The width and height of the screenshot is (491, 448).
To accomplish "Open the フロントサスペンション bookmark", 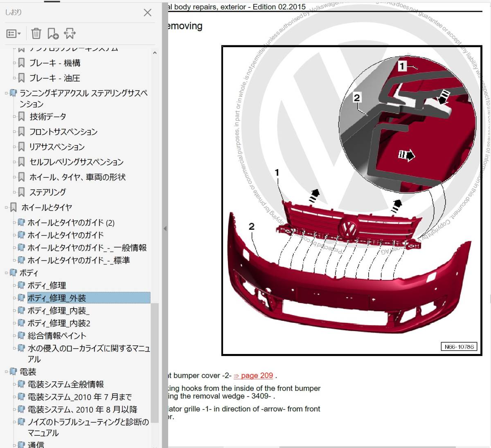I will (63, 132).
